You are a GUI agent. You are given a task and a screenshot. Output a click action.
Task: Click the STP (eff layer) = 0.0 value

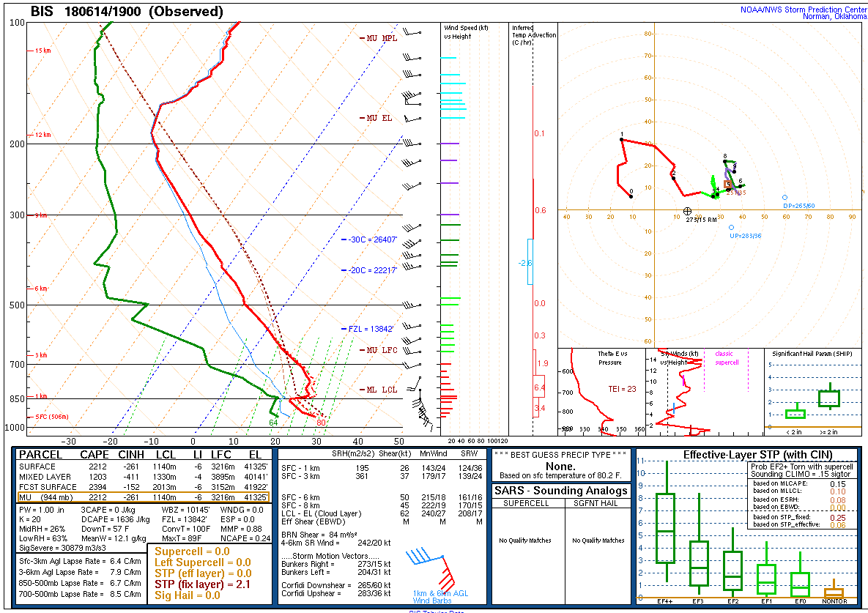pos(203,573)
